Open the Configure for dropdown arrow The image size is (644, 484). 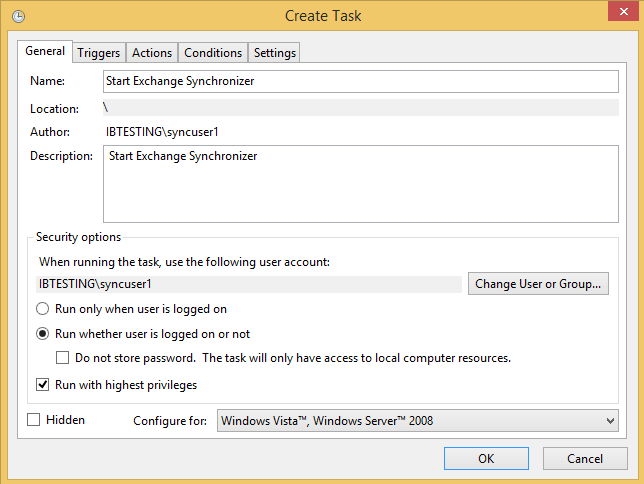(610, 421)
